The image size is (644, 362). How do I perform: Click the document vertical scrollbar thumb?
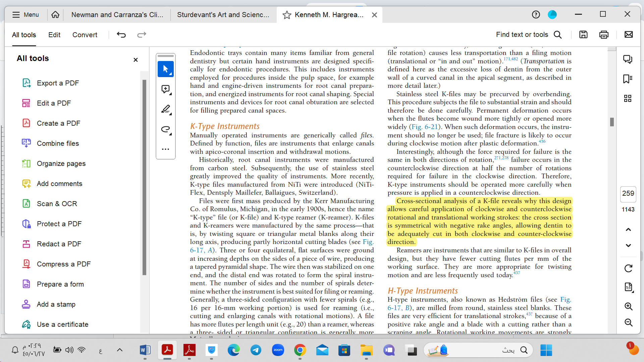click(612, 122)
